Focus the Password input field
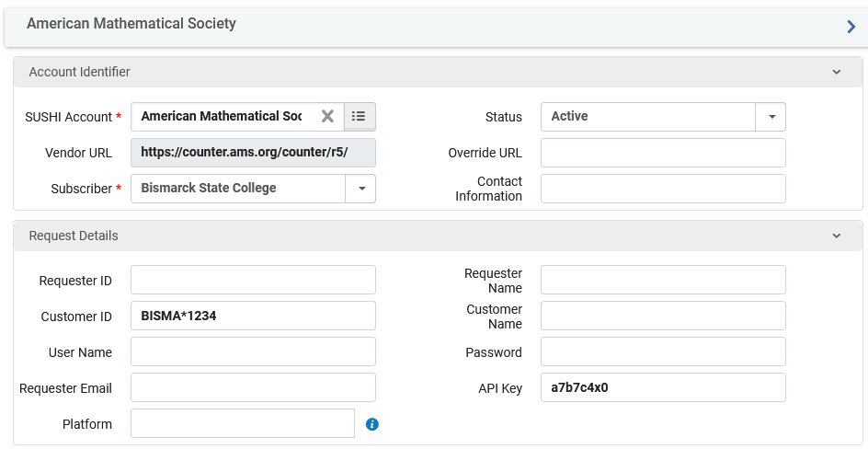This screenshot has width=868, height=449. [663, 352]
